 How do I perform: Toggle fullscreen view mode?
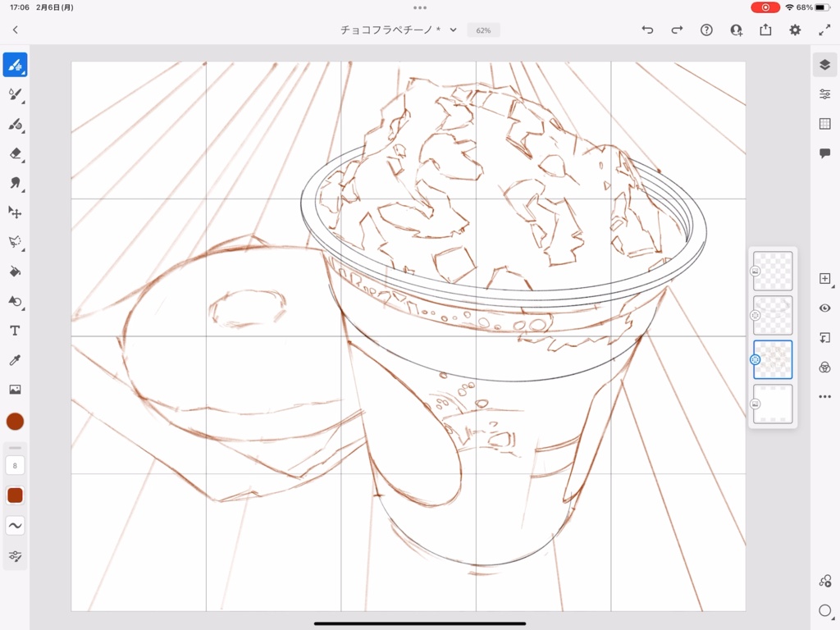(824, 30)
